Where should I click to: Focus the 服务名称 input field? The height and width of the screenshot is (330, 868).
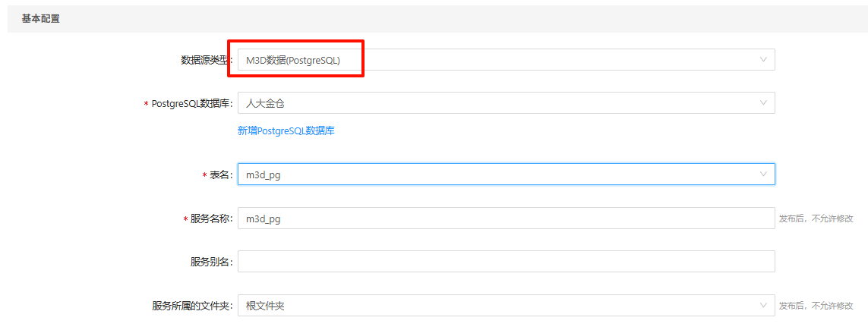(x=506, y=218)
